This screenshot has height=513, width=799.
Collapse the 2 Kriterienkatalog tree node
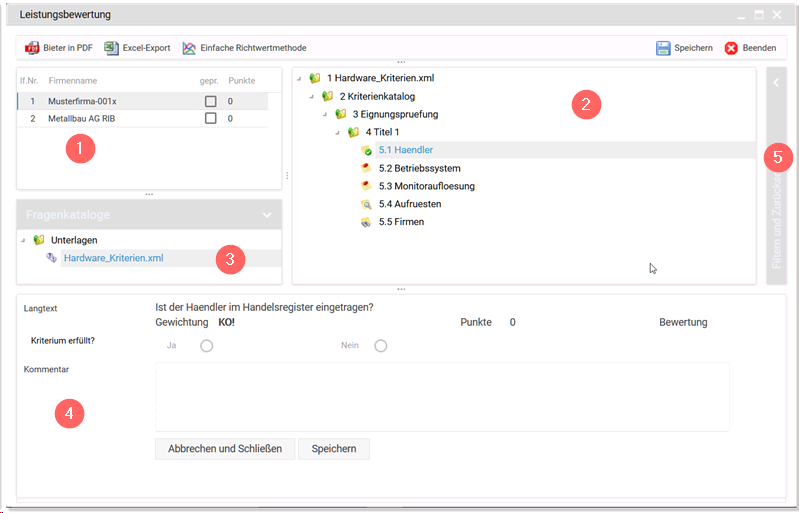coord(313,96)
